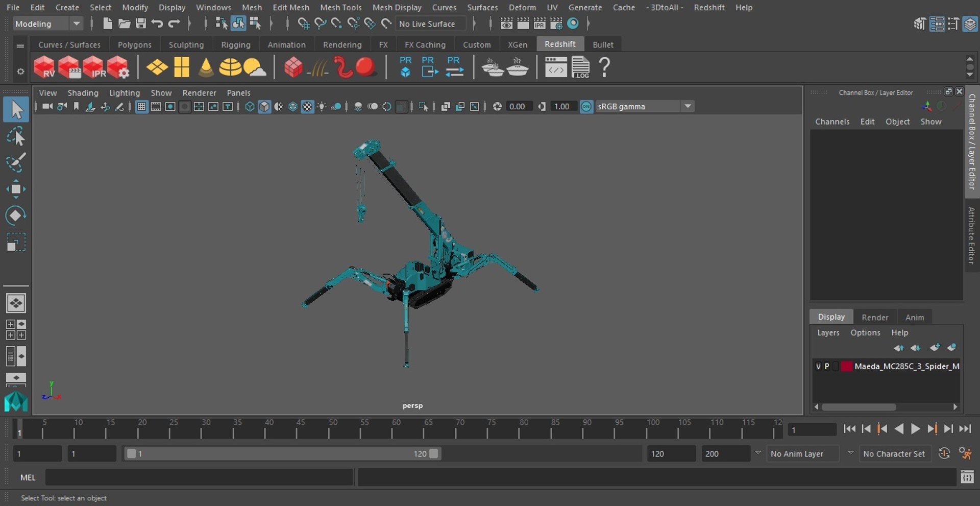Switch to the Rigging shelf tab
This screenshot has width=980, height=506.
pos(236,45)
